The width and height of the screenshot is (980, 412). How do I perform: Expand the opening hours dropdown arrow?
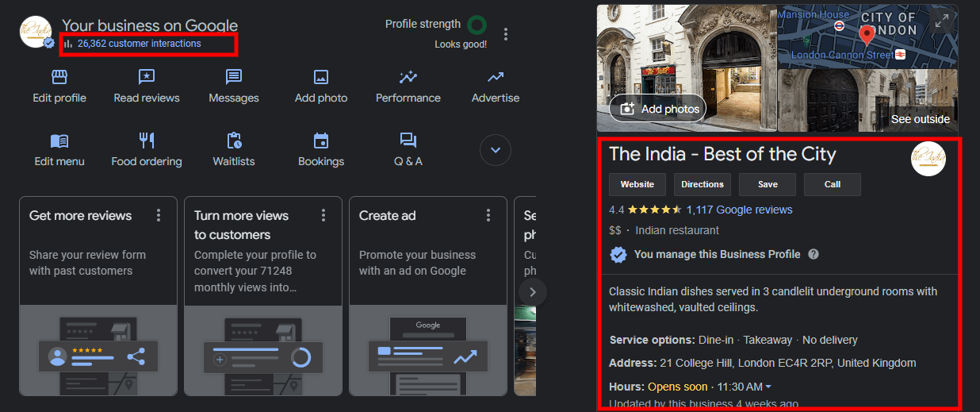point(768,387)
